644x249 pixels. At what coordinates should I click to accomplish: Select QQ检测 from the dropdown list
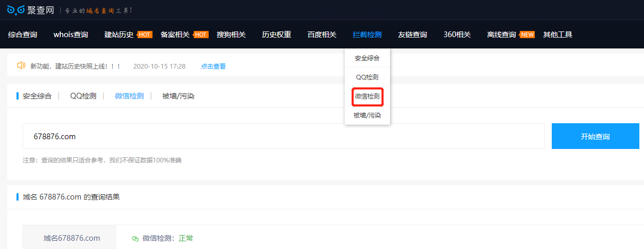pyautogui.click(x=367, y=77)
